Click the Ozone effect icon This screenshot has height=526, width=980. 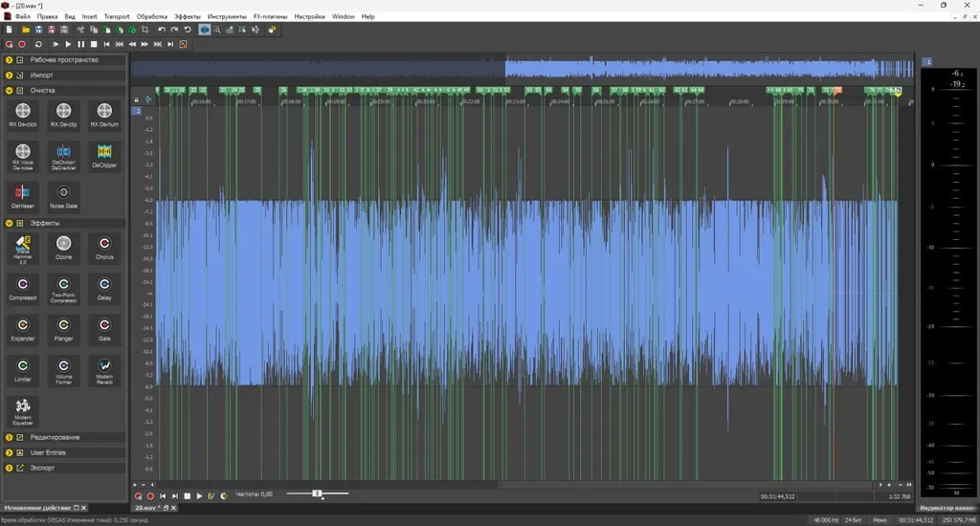click(63, 248)
